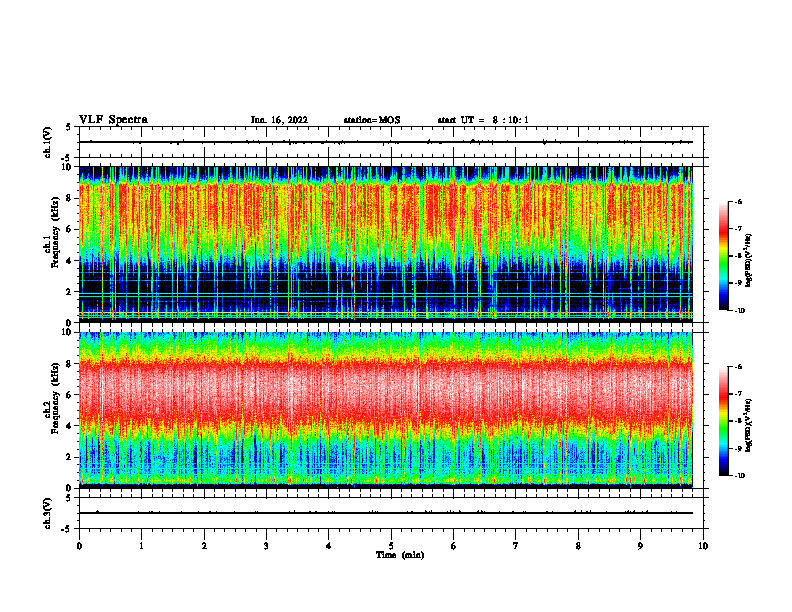Viewport: 792px width, 612px height.
Task: Click the ch.1 spectrogram color scale bar
Action: (723, 256)
